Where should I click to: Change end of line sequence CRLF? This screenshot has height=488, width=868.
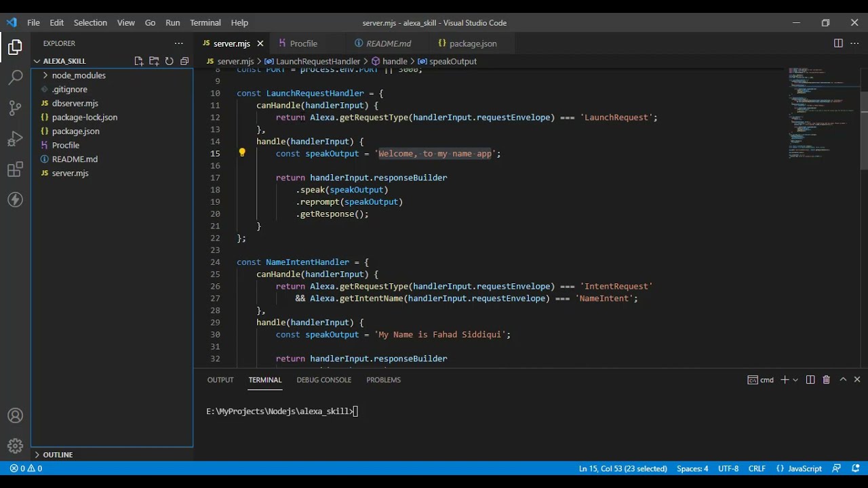coord(757,468)
